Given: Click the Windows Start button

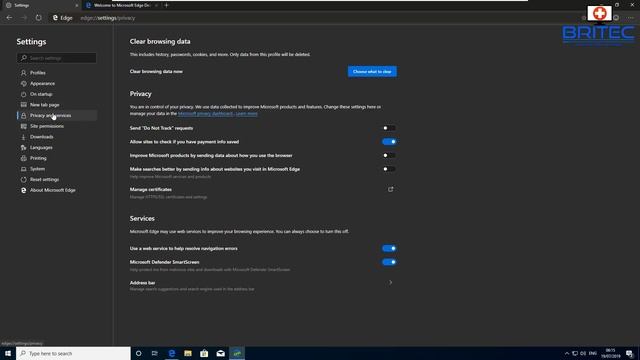Looking at the screenshot, I should click(8, 353).
